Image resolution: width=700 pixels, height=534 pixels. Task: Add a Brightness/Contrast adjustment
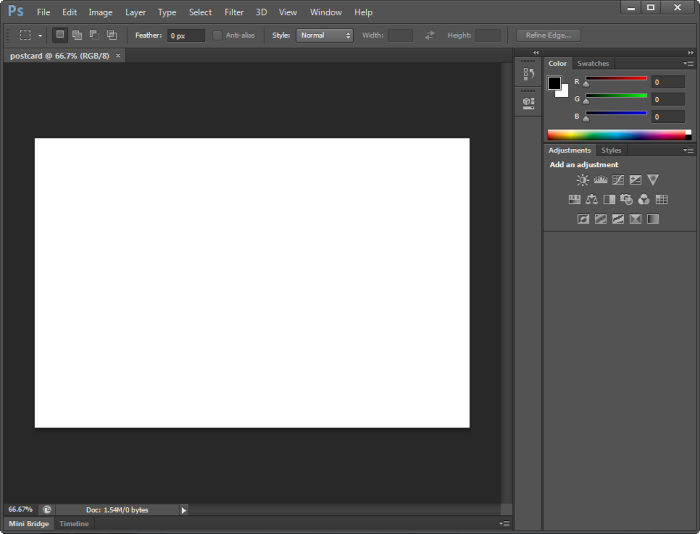(x=583, y=180)
